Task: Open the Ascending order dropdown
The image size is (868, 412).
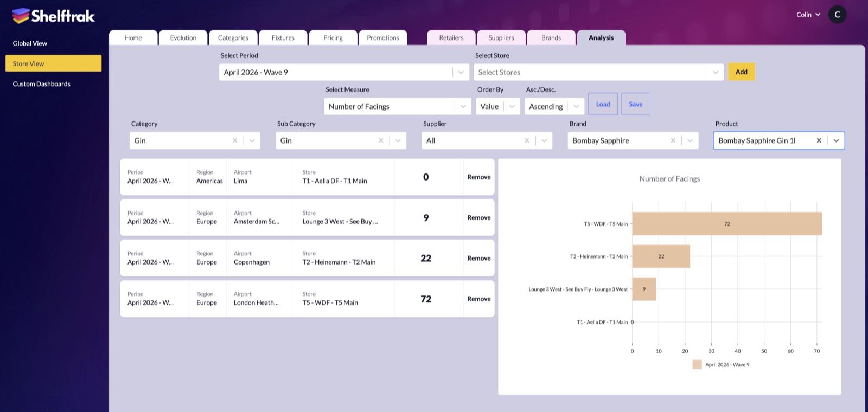Action: tap(554, 106)
